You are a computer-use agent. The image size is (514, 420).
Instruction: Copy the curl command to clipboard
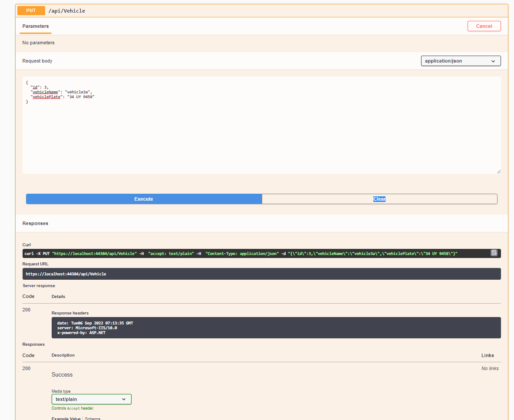[x=494, y=253]
